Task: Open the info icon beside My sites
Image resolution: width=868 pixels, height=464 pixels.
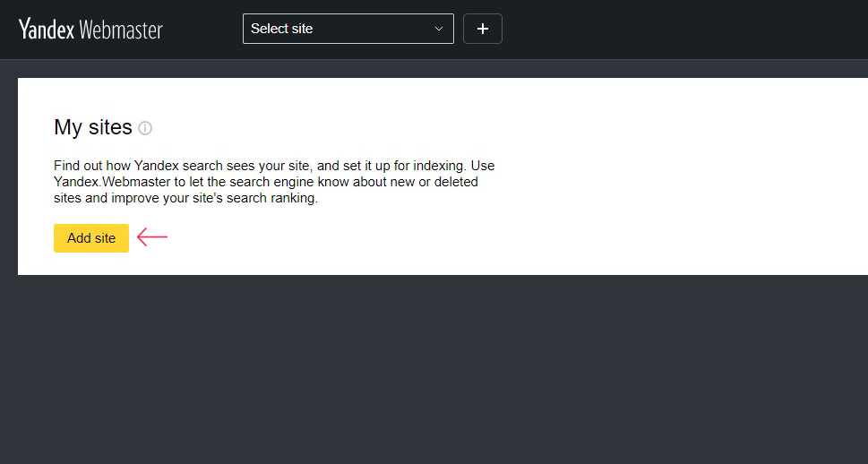Action: point(145,128)
